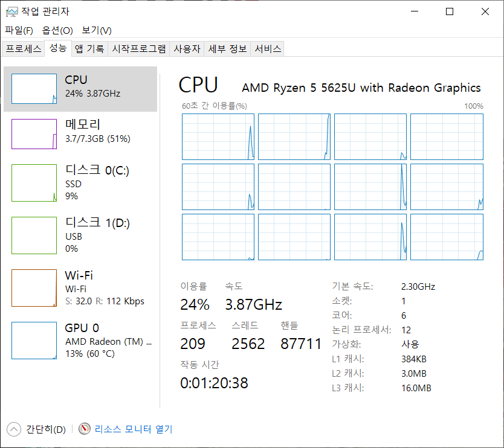Select the 디스크 1(D:) USB graph
Screen dimensions: 504x448
(34, 235)
